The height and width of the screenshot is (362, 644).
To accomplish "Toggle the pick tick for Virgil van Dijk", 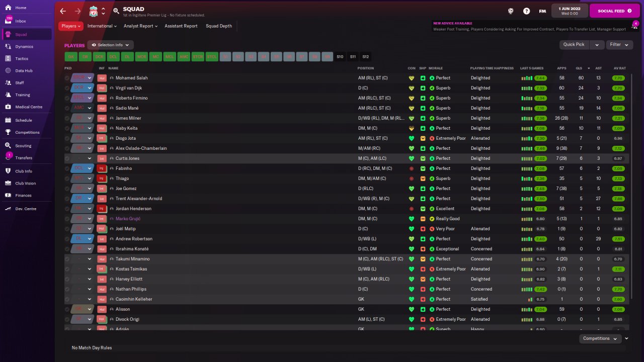I will (67, 88).
